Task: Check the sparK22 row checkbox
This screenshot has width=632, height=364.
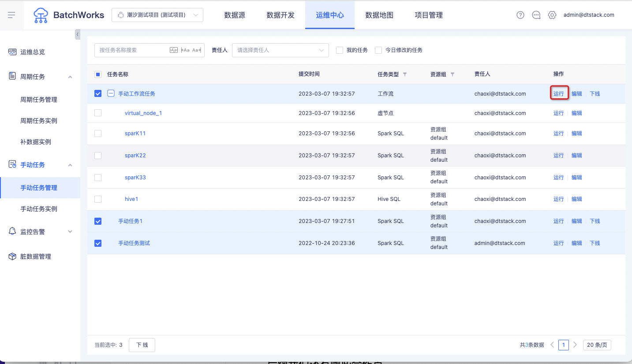Action: tap(98, 156)
